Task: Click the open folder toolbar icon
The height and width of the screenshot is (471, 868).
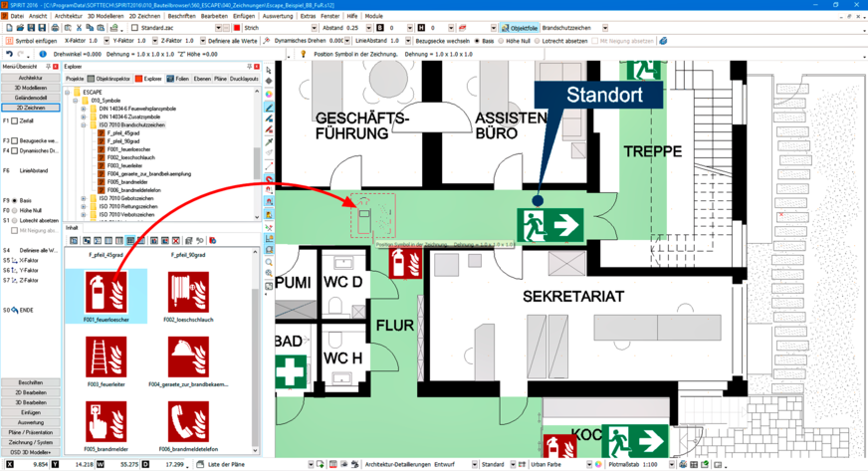Action: coord(20,28)
